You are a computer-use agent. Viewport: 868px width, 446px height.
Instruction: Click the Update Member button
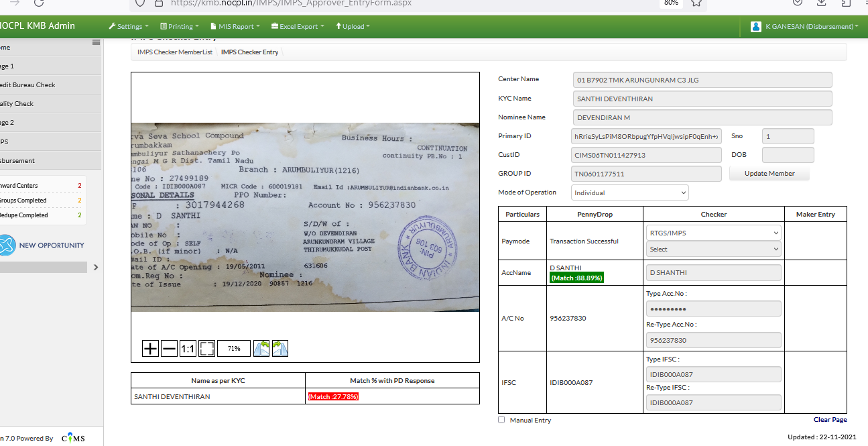point(769,174)
